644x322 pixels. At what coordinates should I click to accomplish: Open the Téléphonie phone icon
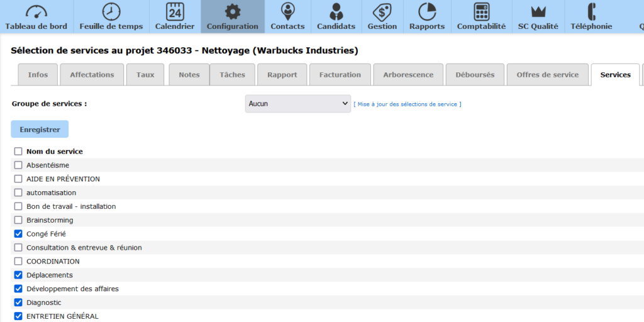click(591, 11)
